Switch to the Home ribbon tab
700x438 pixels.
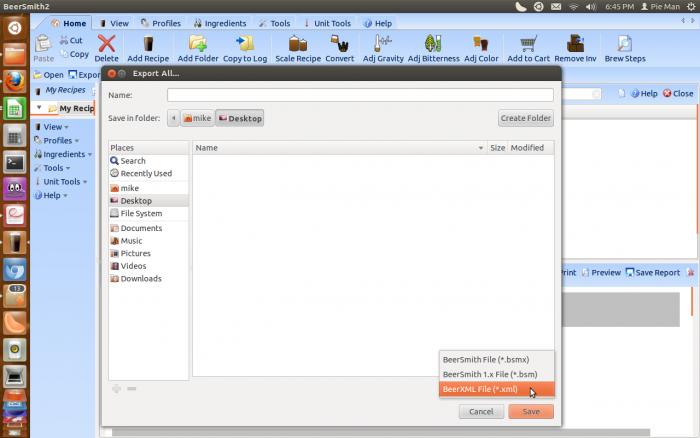point(69,23)
